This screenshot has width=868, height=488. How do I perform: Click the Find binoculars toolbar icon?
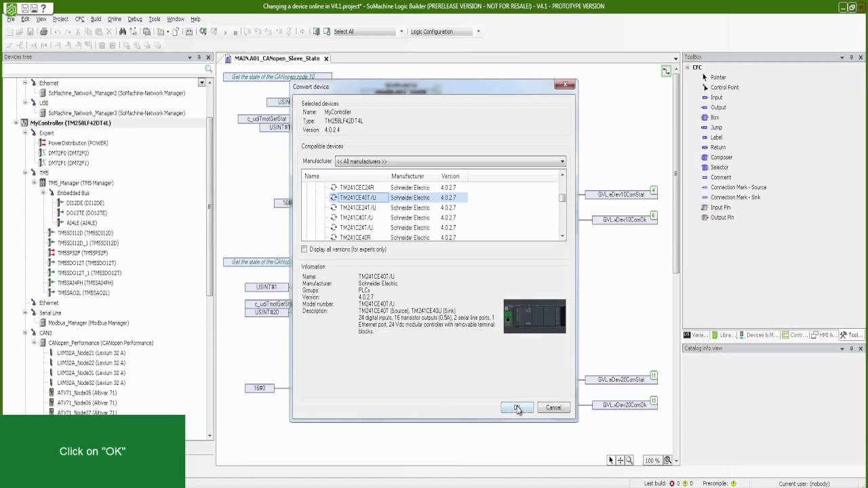[x=122, y=32]
